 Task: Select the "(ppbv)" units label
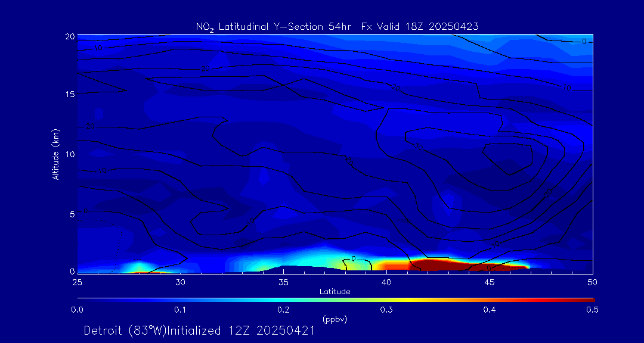coord(335,320)
